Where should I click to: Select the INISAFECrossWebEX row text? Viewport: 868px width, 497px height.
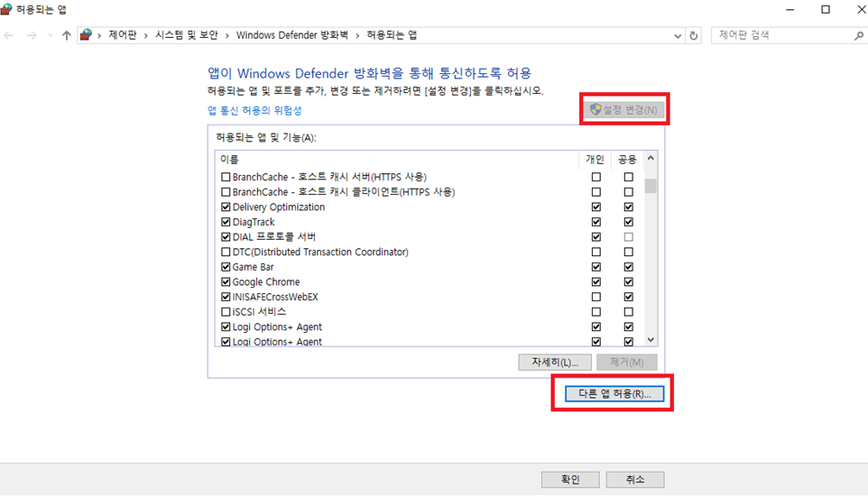point(275,297)
